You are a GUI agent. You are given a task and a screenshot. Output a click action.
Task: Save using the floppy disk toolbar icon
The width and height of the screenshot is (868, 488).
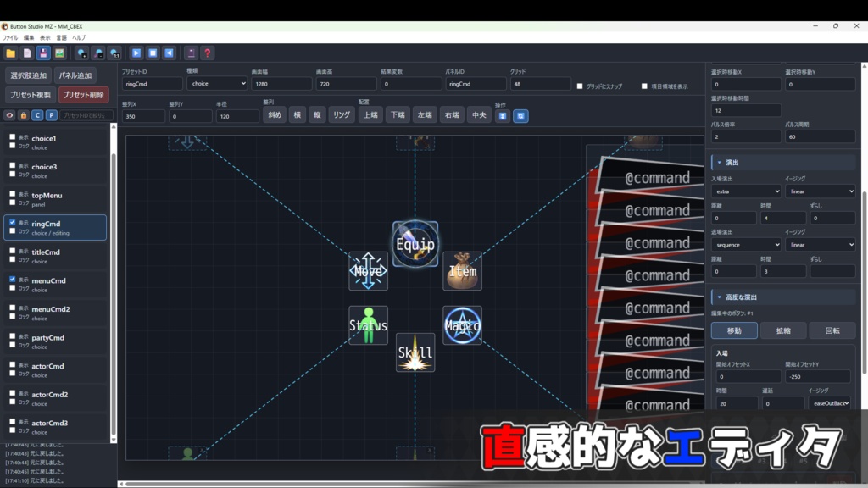point(43,53)
